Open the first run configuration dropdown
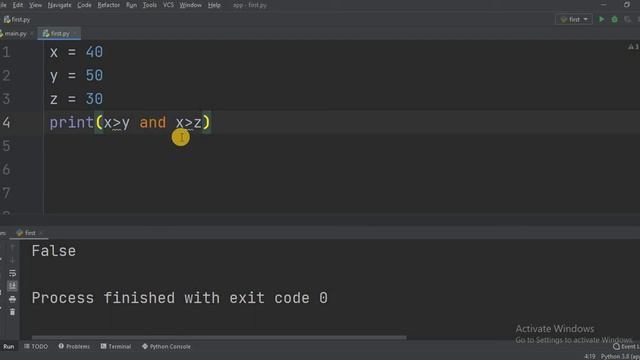The width and height of the screenshot is (640, 360). [574, 19]
